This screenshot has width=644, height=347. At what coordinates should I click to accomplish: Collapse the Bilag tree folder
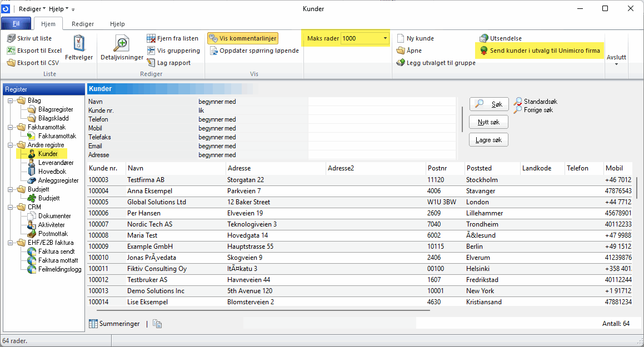11,100
